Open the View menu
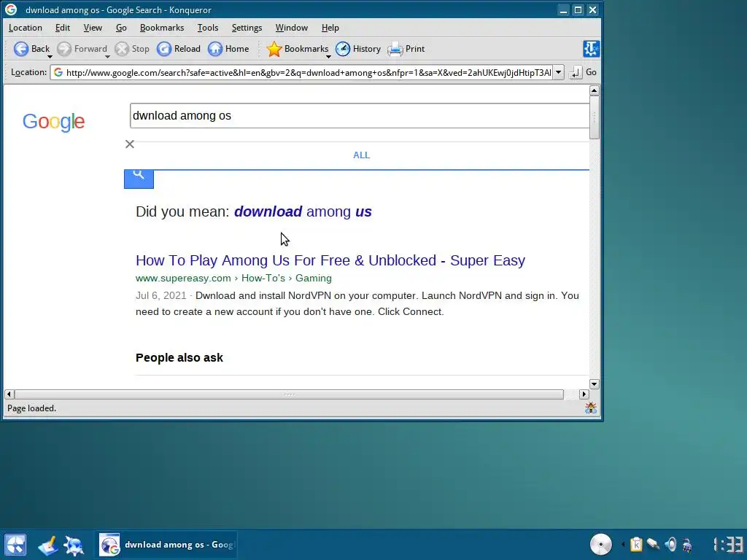This screenshot has height=560, width=747. 93,28
